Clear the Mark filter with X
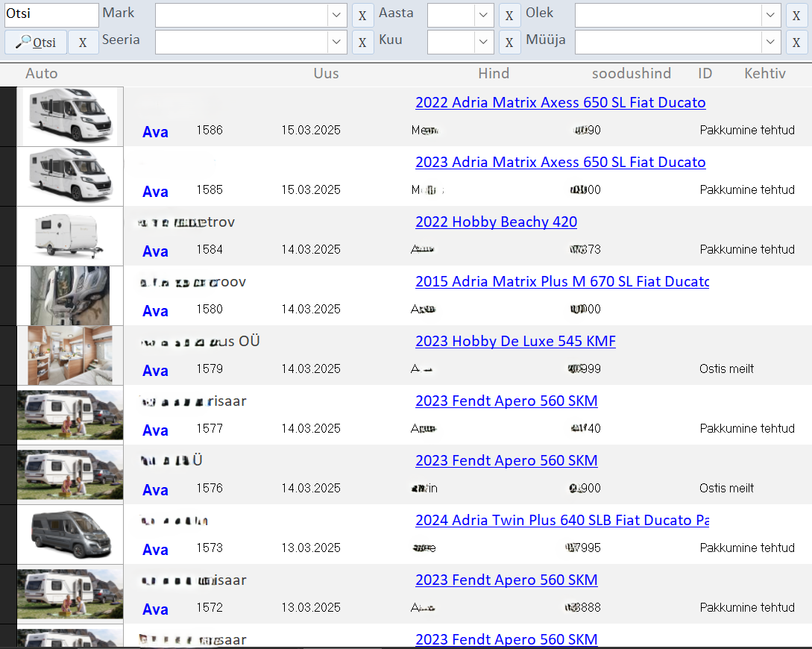The height and width of the screenshot is (649, 812). click(x=362, y=16)
